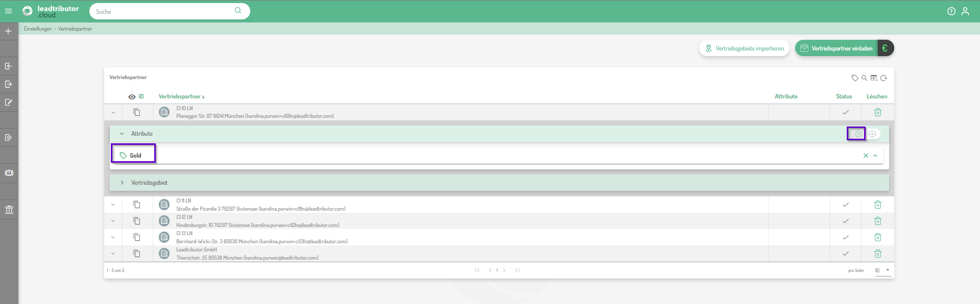980x304 pixels.
Task: Click the plus icon in the left sidebar
Action: [8, 31]
